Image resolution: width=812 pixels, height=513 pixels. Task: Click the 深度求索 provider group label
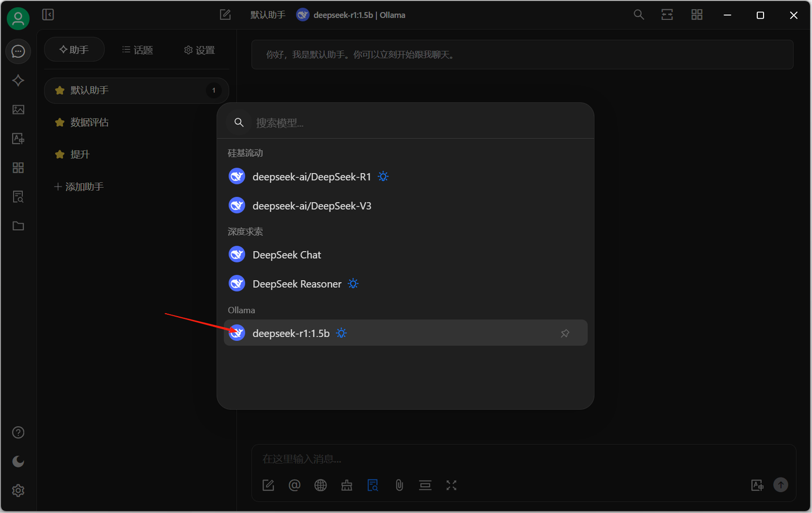(x=245, y=231)
